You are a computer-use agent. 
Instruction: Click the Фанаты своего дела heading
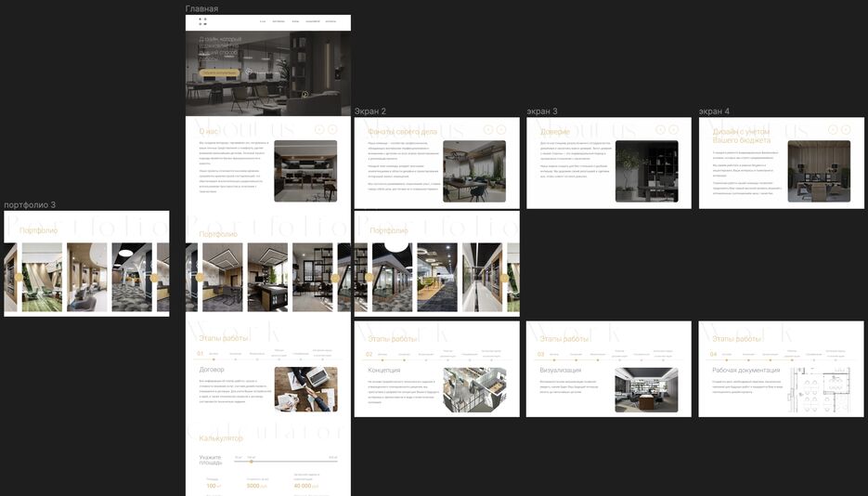click(403, 132)
